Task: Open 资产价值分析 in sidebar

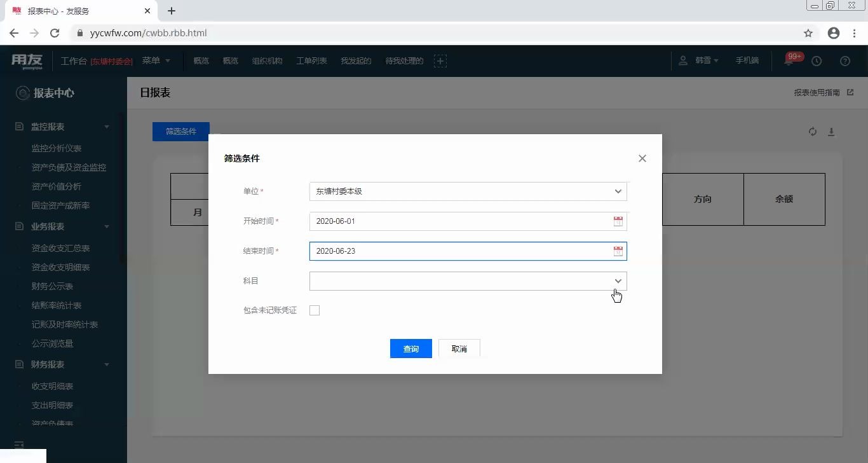Action: pos(57,186)
